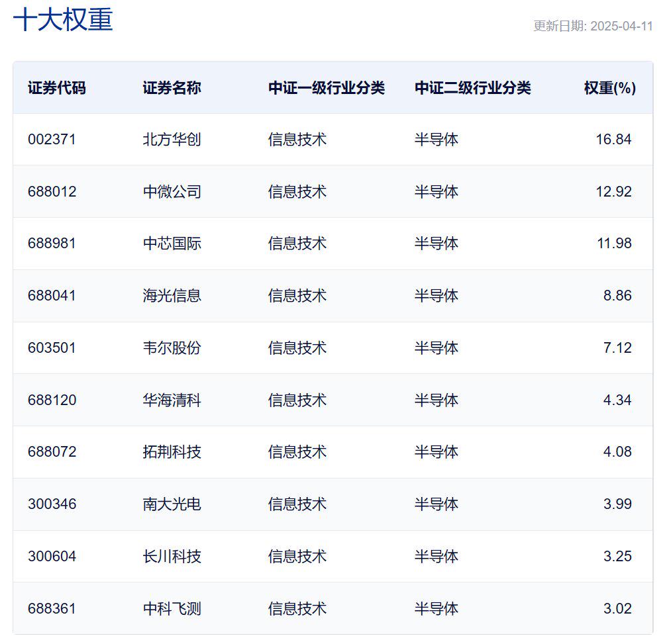Select security name 中芯国际
The width and height of the screenshot is (667, 644).
(172, 244)
